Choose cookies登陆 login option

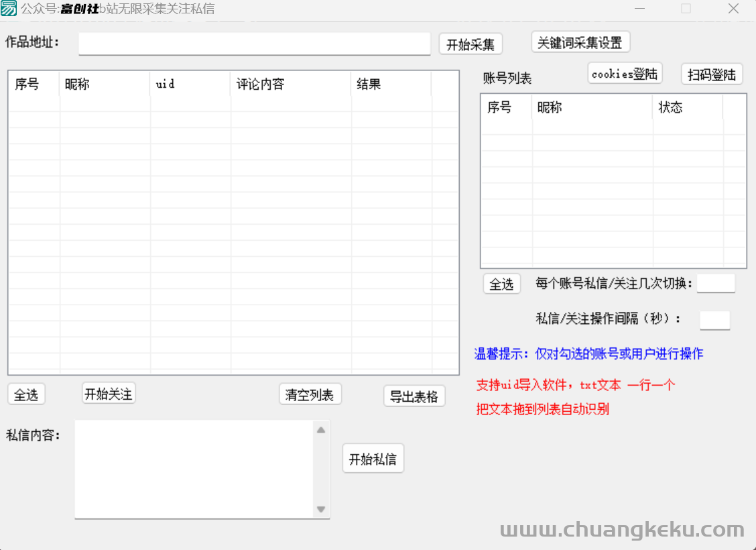point(625,74)
